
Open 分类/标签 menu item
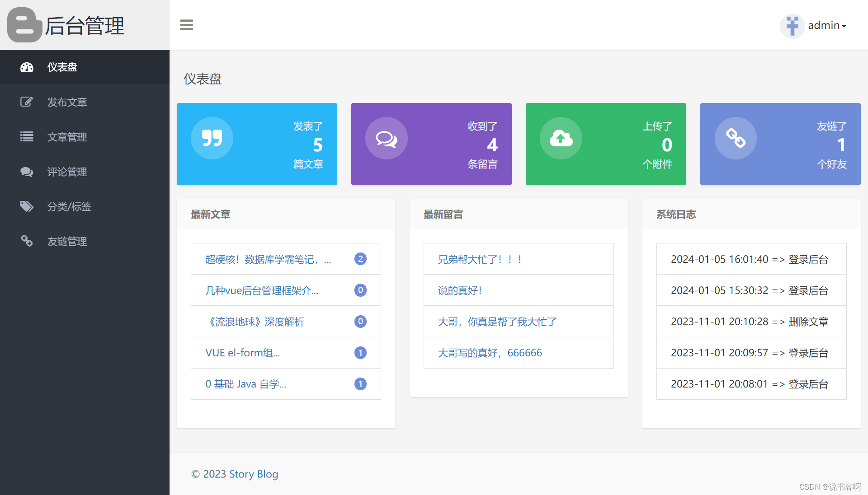coord(85,206)
